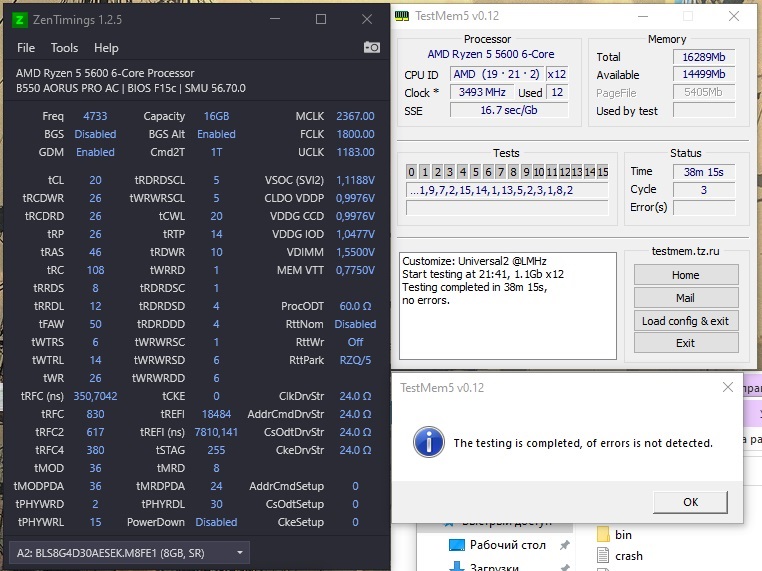Select test number 15 box
Screen dimensions: 762x571
(x=603, y=172)
